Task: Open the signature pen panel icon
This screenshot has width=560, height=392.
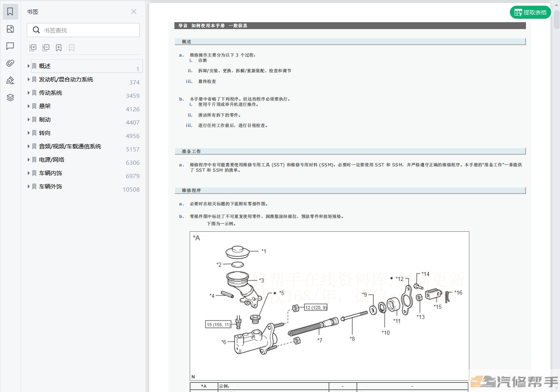Action: [10, 80]
